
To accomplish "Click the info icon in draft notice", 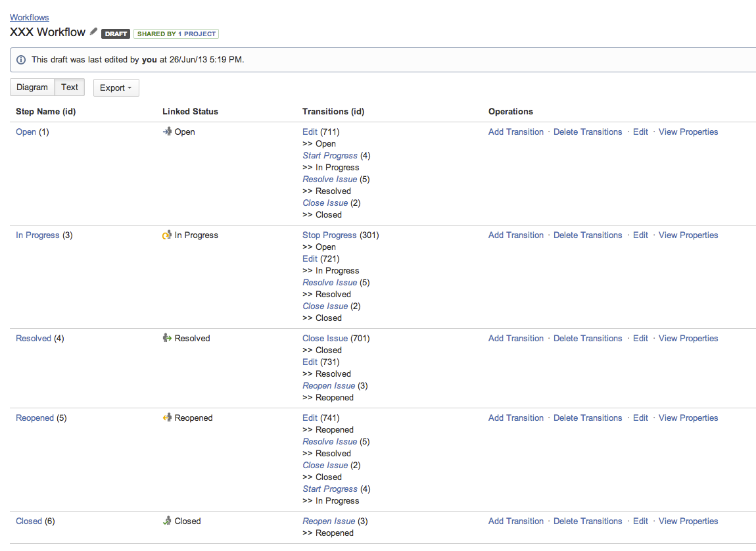I will pos(21,60).
